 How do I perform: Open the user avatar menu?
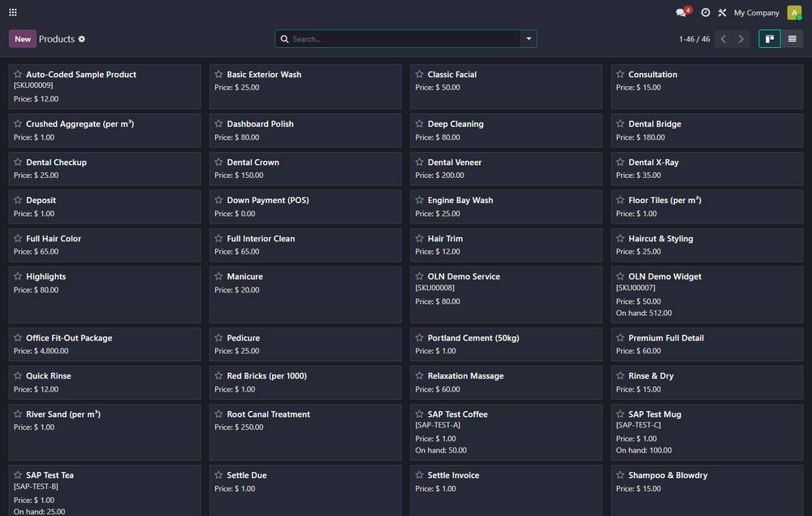click(794, 12)
